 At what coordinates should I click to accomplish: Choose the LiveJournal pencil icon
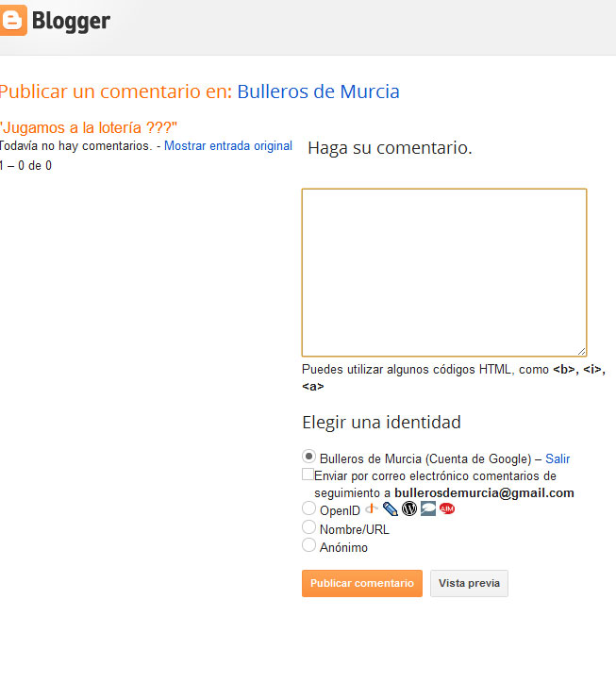(x=390, y=508)
